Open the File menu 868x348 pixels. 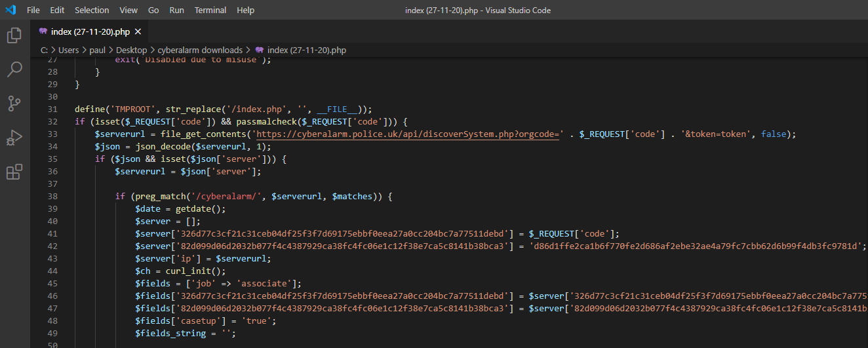click(33, 10)
